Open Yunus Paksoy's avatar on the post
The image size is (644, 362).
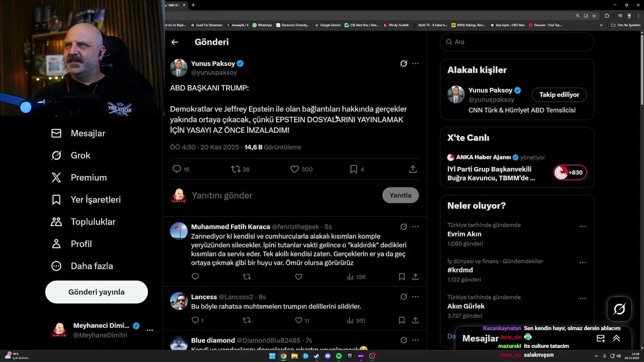click(x=179, y=68)
